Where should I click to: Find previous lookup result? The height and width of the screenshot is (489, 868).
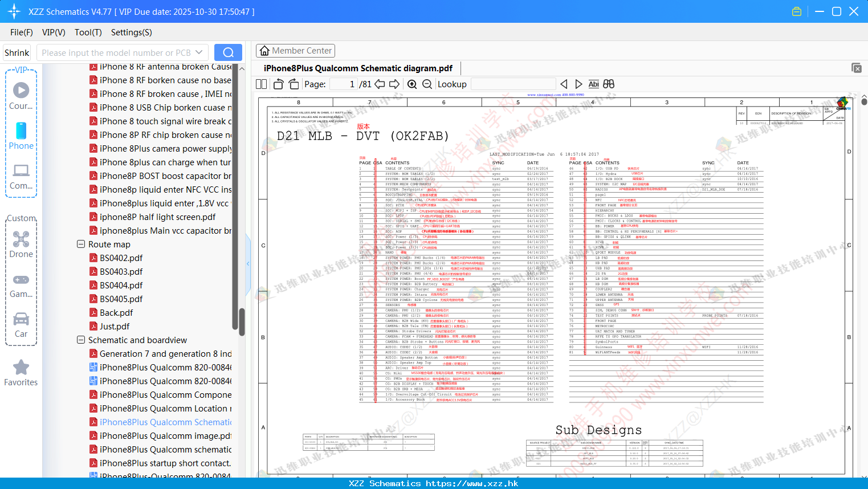click(x=564, y=84)
